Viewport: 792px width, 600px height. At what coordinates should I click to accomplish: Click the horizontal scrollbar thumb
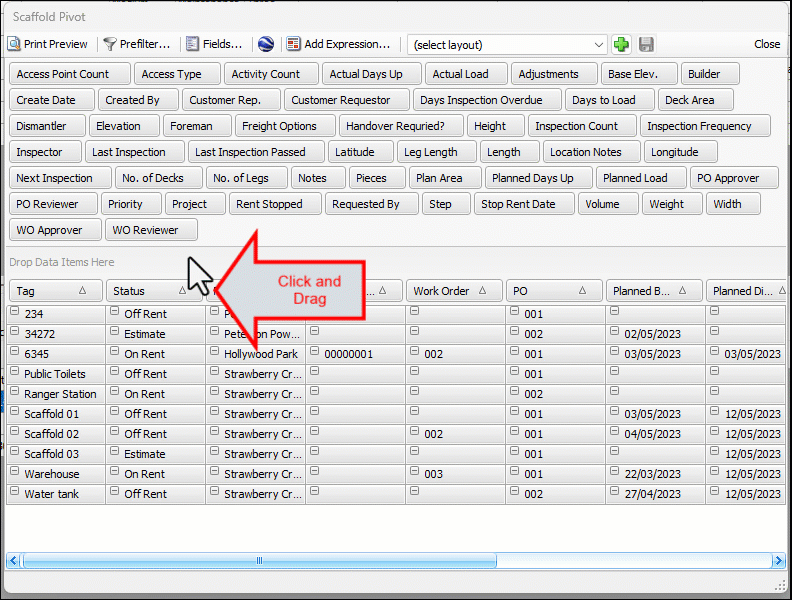[x=260, y=561]
